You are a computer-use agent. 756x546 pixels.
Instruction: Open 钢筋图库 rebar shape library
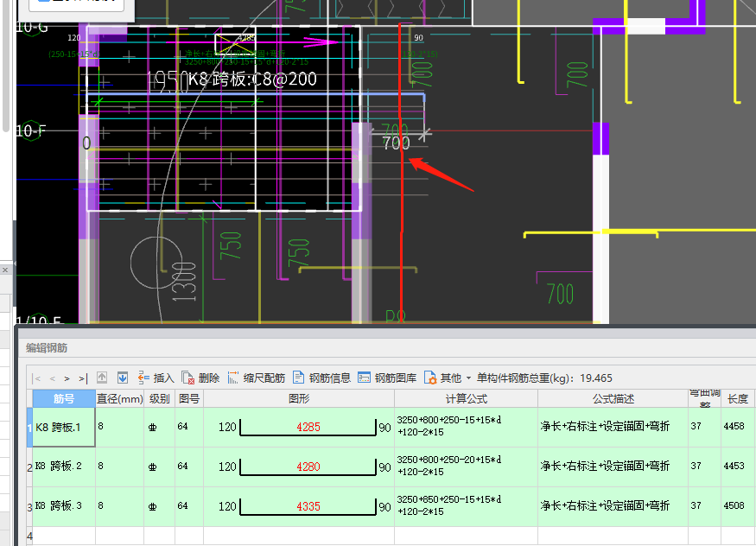(x=387, y=378)
